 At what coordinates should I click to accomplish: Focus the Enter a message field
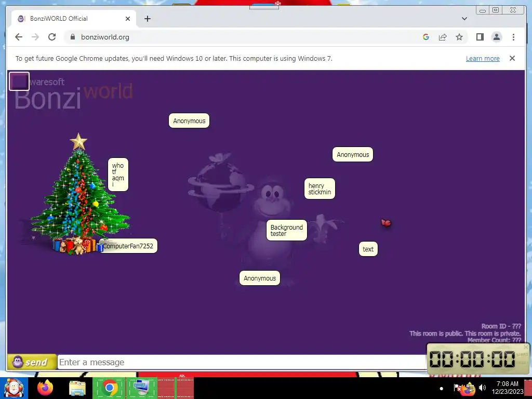point(242,362)
